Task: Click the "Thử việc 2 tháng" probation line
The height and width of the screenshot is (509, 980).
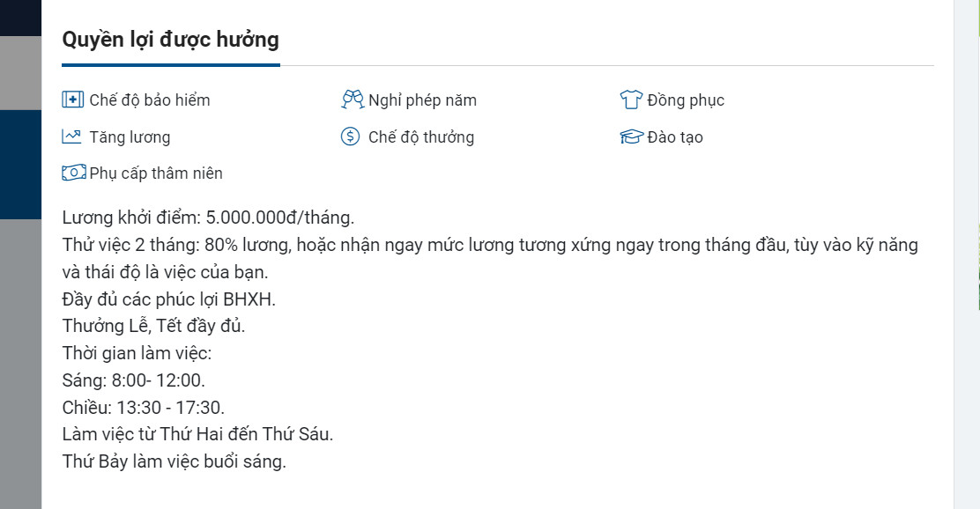Action: (x=490, y=245)
